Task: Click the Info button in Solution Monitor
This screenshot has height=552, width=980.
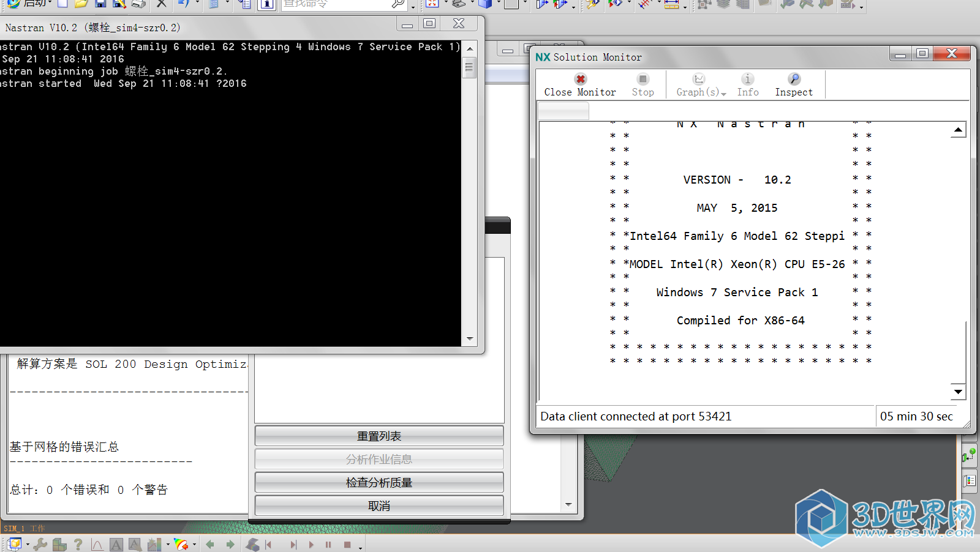Action: [747, 85]
